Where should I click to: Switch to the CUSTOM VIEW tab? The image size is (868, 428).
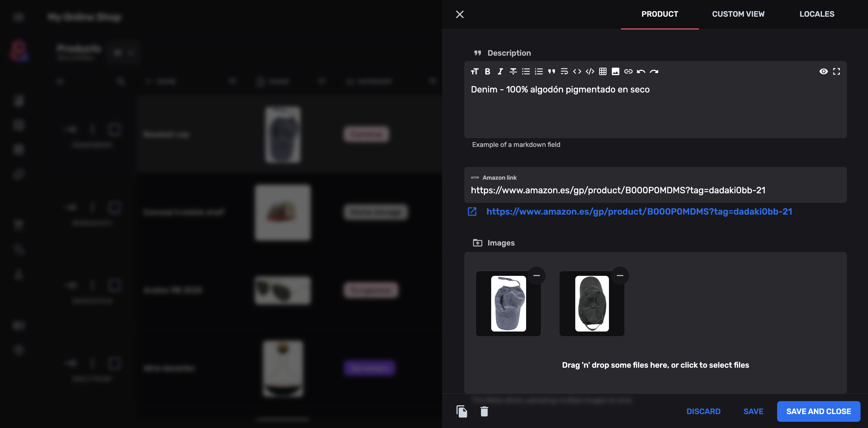click(x=738, y=14)
